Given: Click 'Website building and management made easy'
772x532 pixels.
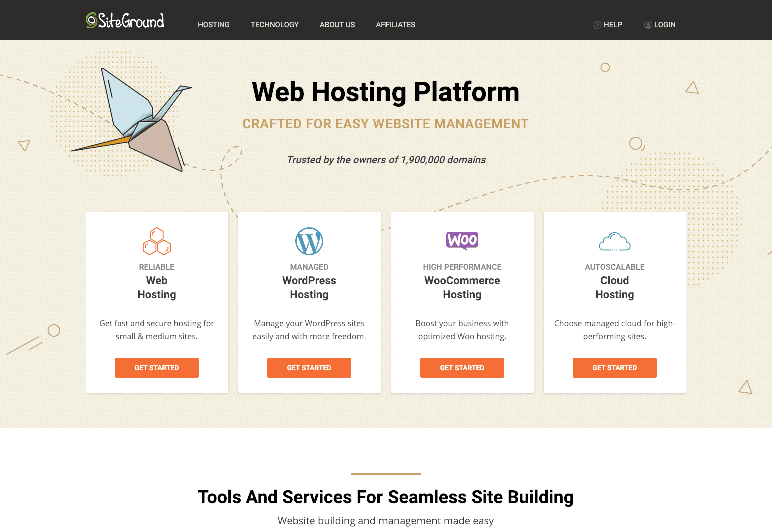Looking at the screenshot, I should tap(385, 521).
